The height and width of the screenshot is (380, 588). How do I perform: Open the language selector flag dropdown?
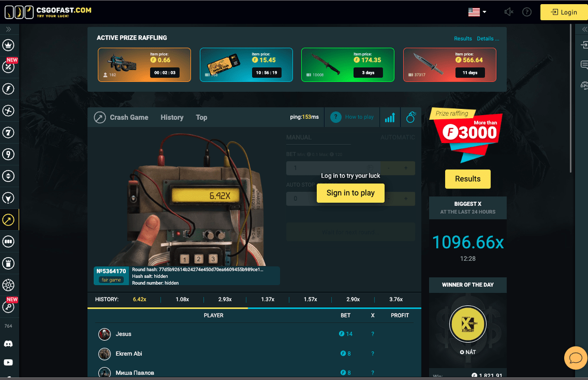(x=475, y=10)
